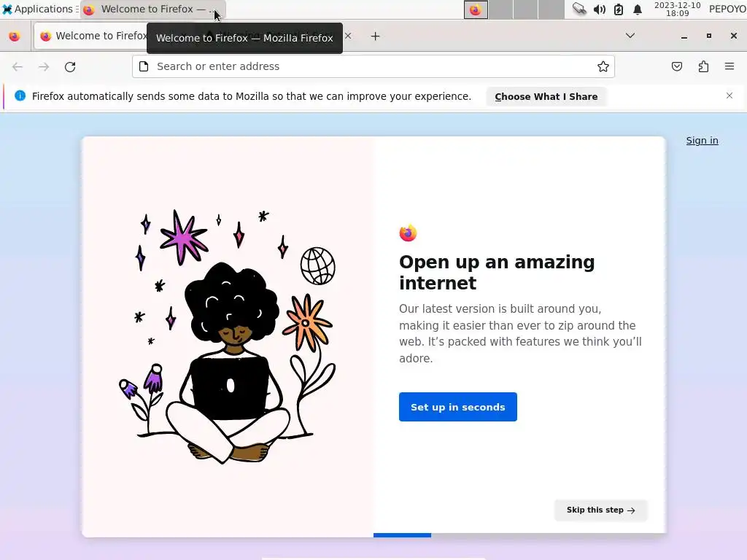
Task: Reload the current page
Action: [70, 66]
